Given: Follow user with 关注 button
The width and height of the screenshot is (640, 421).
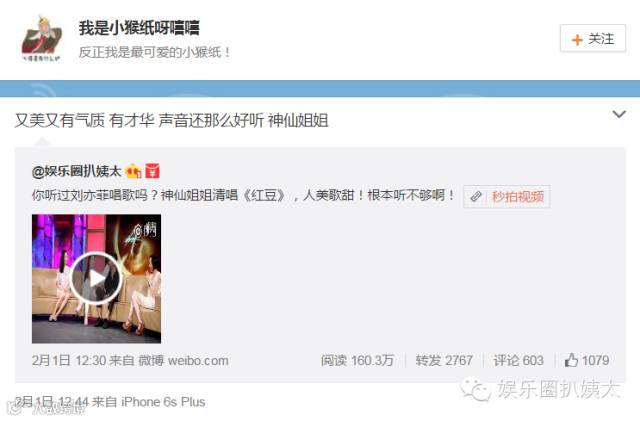Looking at the screenshot, I should click(593, 38).
